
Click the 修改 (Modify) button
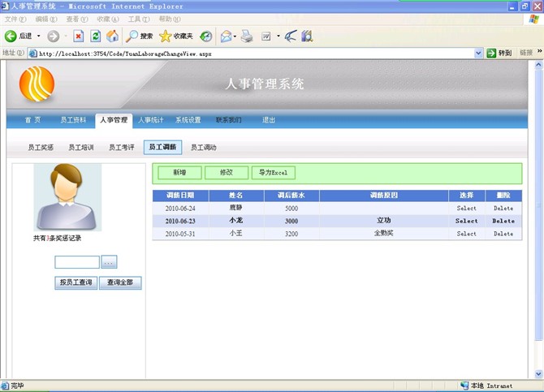coord(227,172)
